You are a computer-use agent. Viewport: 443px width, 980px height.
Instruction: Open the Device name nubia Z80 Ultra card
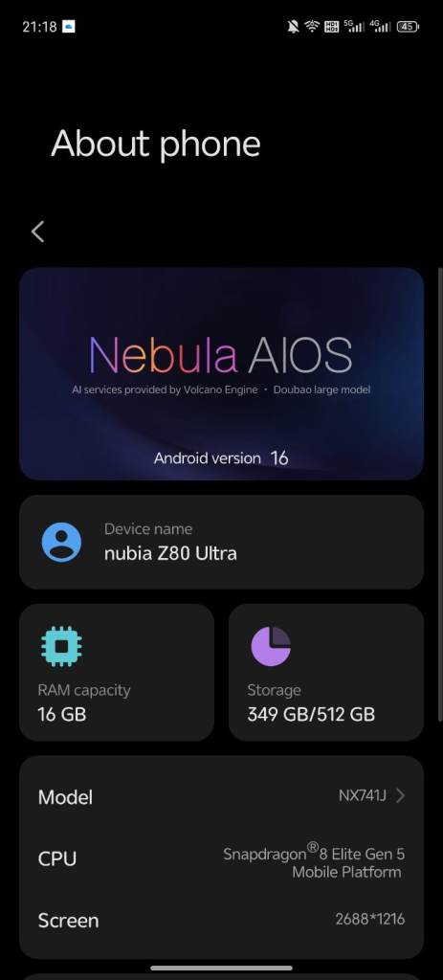coord(221,542)
